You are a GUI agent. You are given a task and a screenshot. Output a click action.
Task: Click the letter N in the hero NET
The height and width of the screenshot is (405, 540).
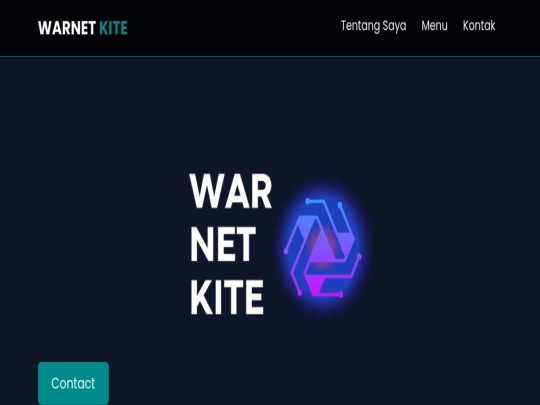click(202, 244)
